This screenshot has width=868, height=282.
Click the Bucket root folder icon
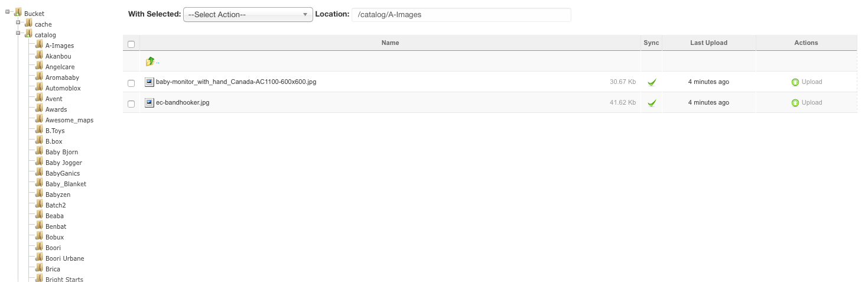(18, 13)
